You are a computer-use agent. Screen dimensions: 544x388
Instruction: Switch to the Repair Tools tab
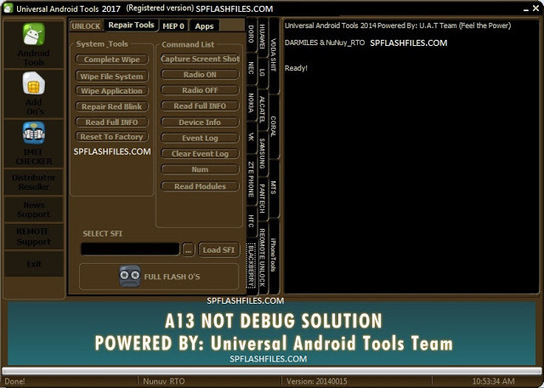tap(131, 25)
